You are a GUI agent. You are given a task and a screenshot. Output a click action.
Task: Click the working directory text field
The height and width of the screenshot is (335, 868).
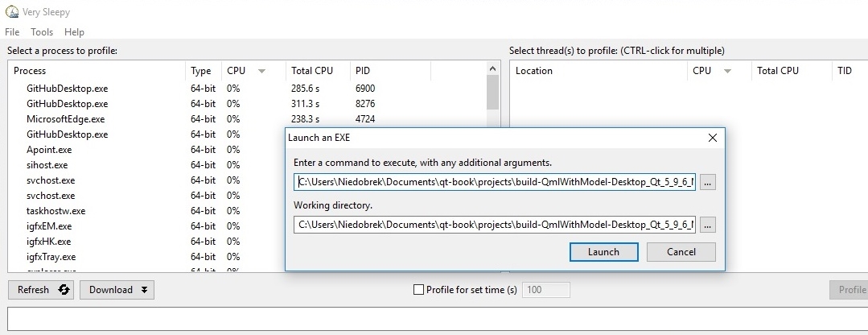point(495,225)
